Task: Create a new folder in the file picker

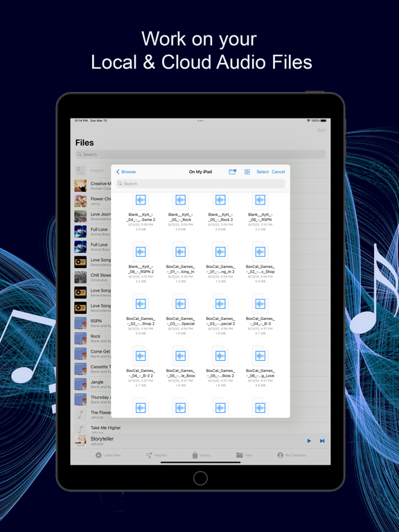Action: pyautogui.click(x=233, y=172)
